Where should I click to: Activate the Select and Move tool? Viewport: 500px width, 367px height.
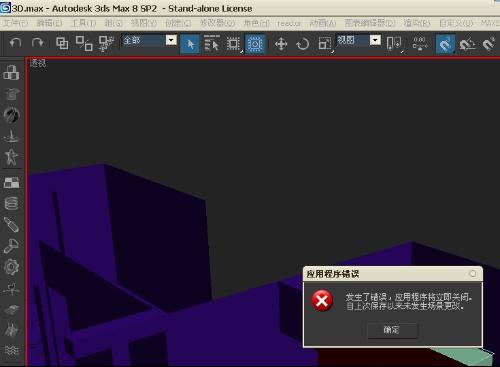click(x=281, y=44)
